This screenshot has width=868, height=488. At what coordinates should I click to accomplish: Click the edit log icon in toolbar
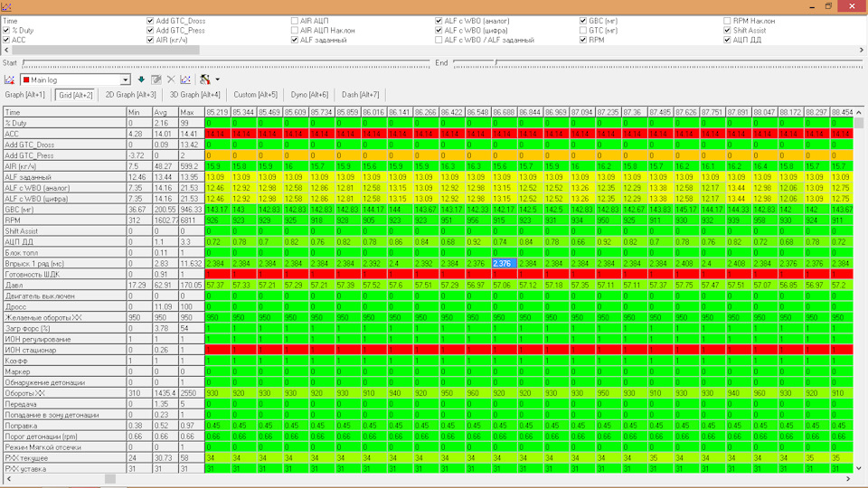(156, 80)
